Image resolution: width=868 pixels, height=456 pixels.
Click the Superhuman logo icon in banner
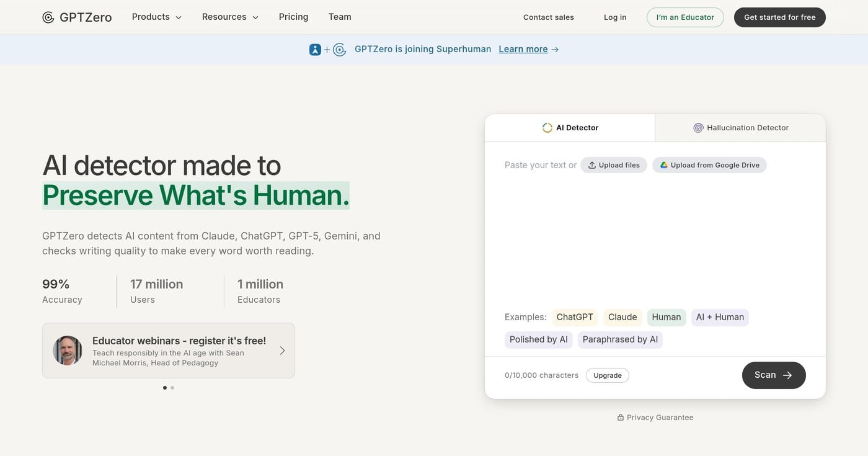(x=315, y=50)
